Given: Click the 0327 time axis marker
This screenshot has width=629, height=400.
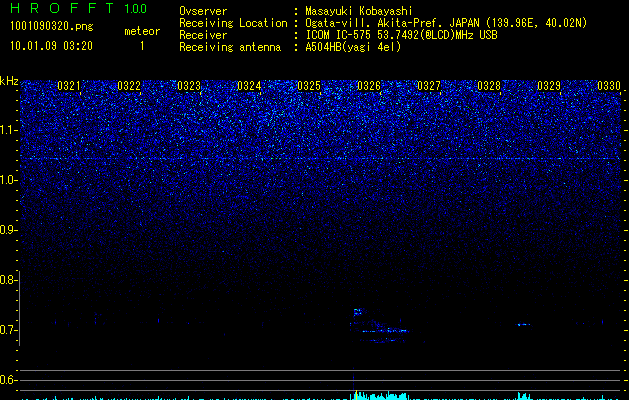Looking at the screenshot, I should click(x=428, y=86).
